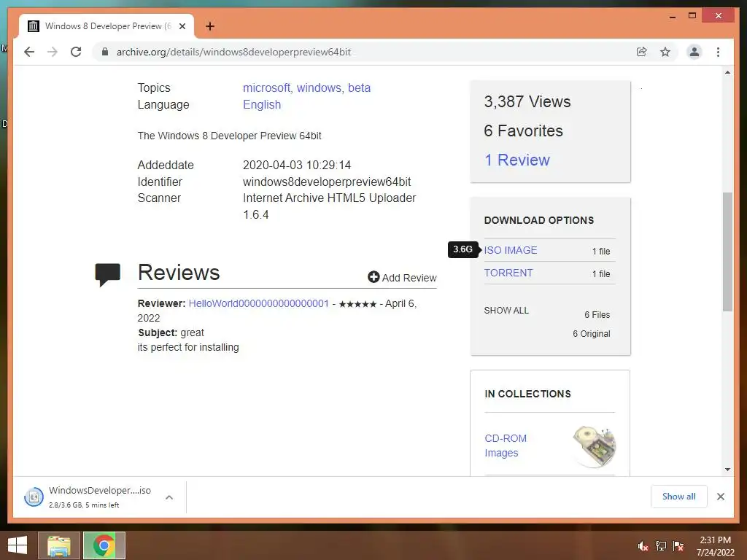Click the 6 Favorites text
Screen dimensions: 747x560
click(523, 131)
